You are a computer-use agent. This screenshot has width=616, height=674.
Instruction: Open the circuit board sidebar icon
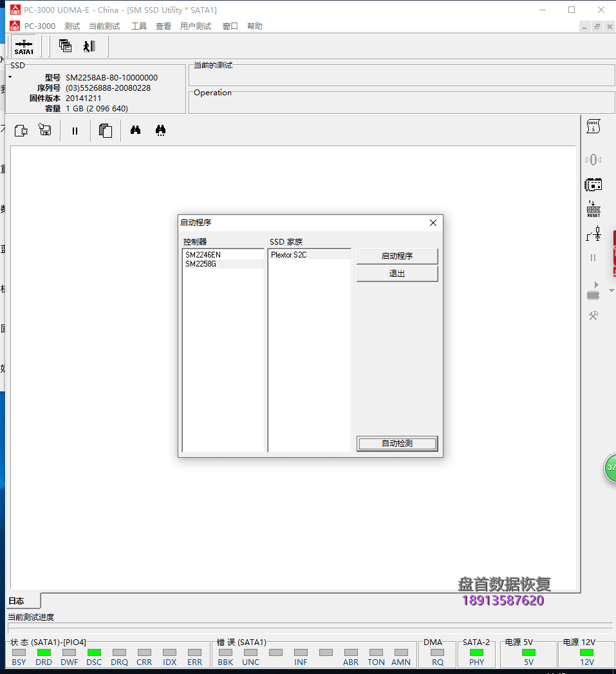tap(593, 185)
